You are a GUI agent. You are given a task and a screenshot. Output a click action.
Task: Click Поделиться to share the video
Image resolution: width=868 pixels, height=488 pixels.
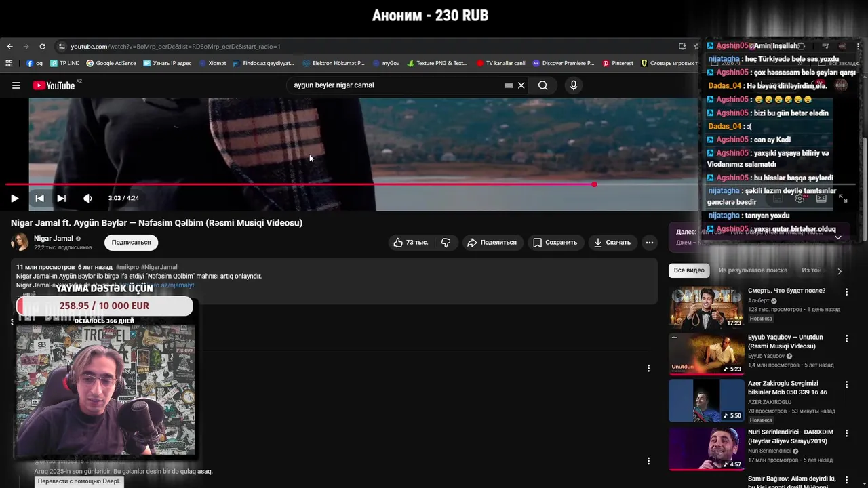[492, 242]
